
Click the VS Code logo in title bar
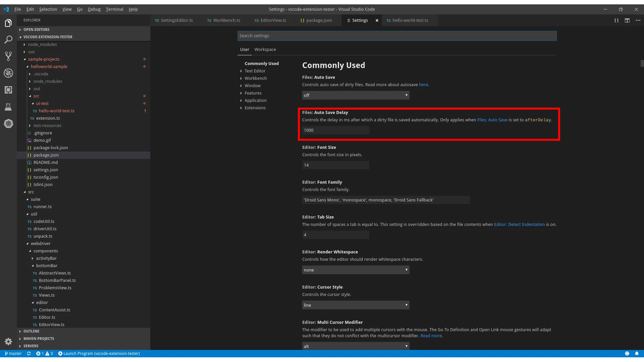point(6,9)
